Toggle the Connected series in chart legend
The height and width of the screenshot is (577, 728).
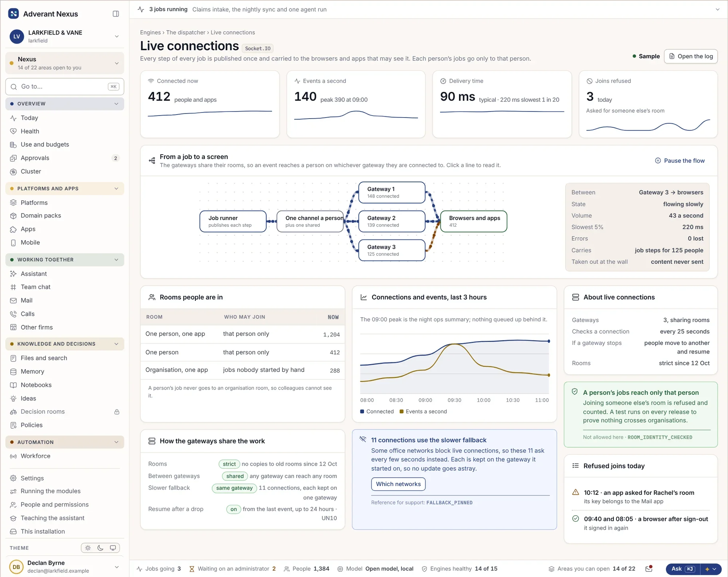coord(377,411)
